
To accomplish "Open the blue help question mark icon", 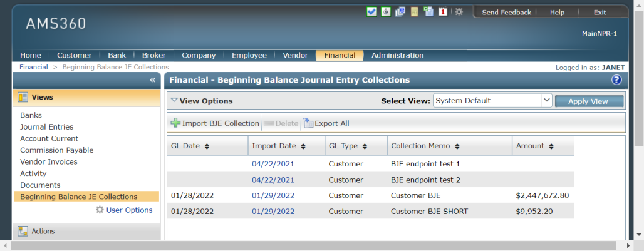I will (x=616, y=80).
